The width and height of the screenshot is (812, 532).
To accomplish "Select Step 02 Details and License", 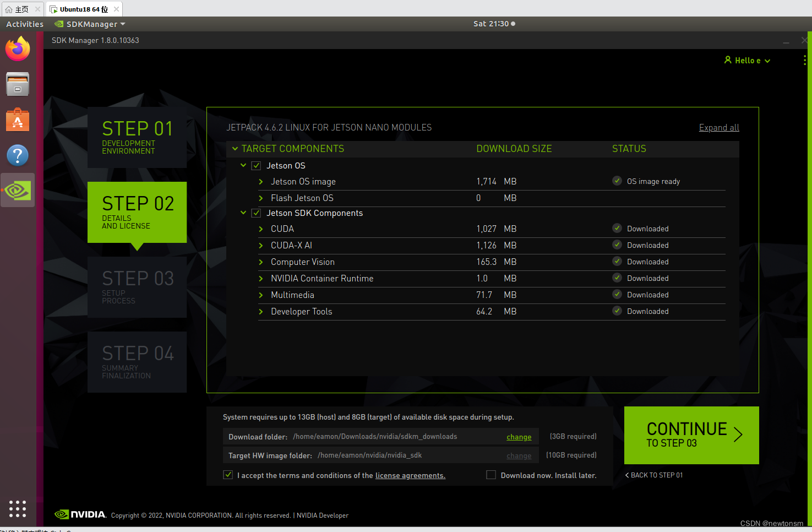I will pyautogui.click(x=137, y=212).
